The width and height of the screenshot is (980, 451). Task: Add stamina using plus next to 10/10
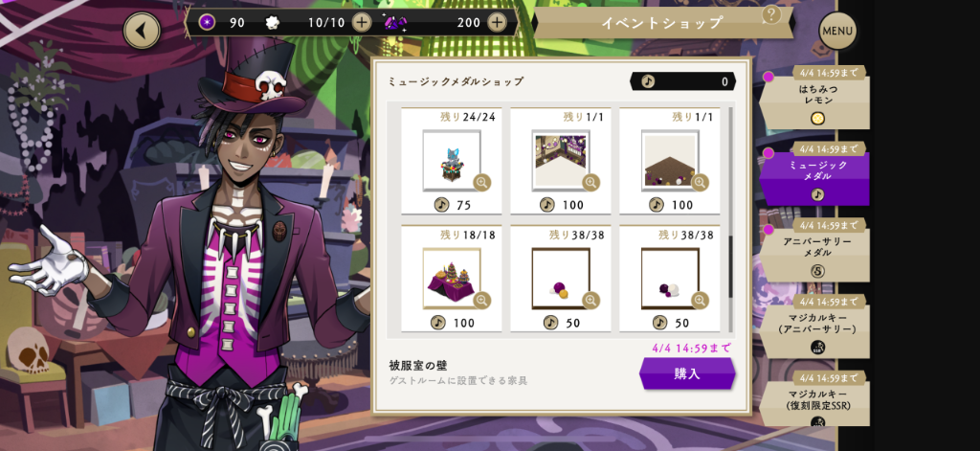tap(362, 23)
